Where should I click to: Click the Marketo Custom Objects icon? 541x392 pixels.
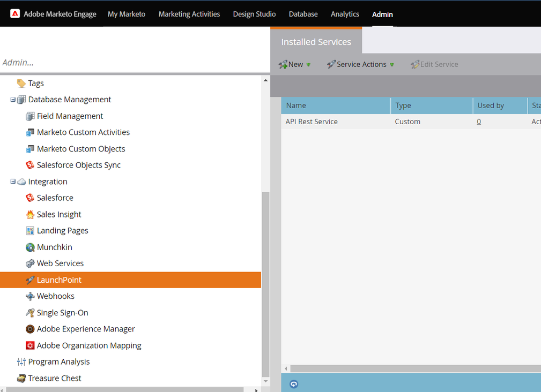tap(30, 149)
